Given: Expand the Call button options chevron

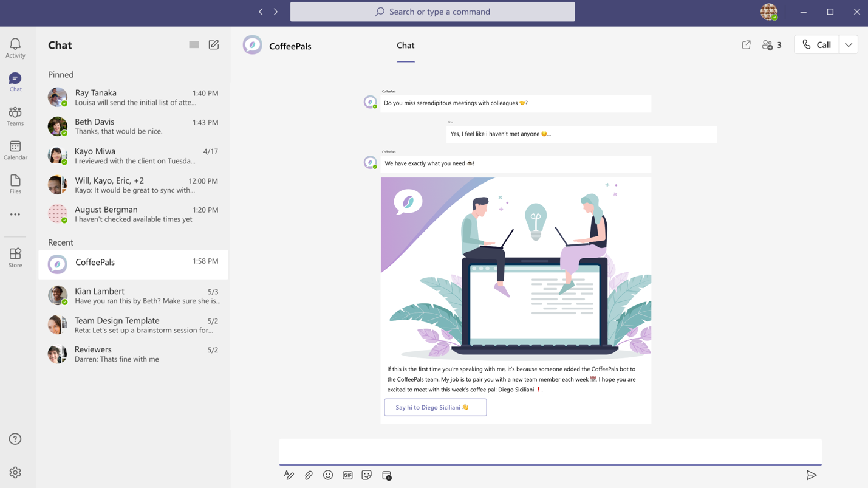Looking at the screenshot, I should click(849, 44).
